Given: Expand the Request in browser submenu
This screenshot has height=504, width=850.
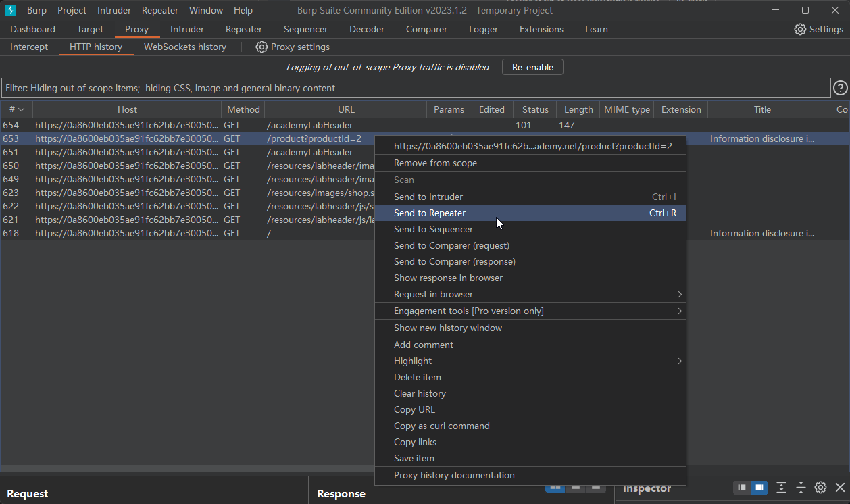Looking at the screenshot, I should coord(680,294).
